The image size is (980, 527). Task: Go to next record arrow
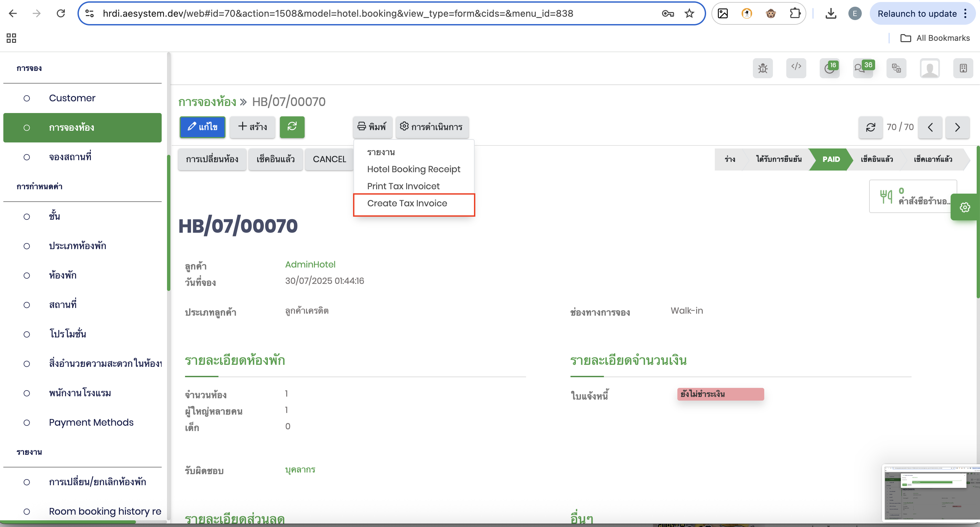[957, 127]
